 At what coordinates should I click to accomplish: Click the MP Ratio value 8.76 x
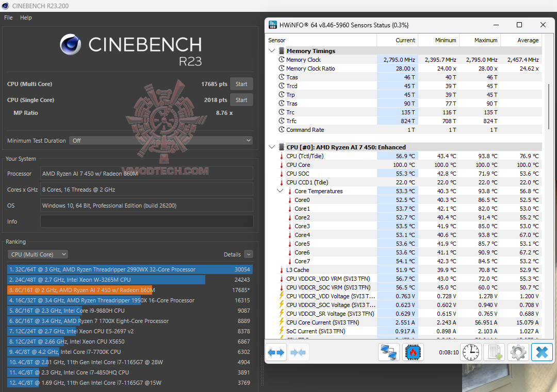click(x=224, y=113)
